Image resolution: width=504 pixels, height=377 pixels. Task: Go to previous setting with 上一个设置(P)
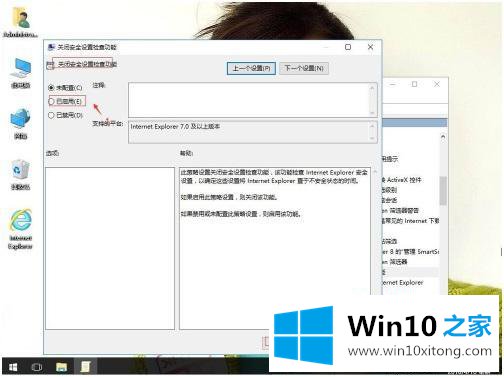[x=251, y=68]
